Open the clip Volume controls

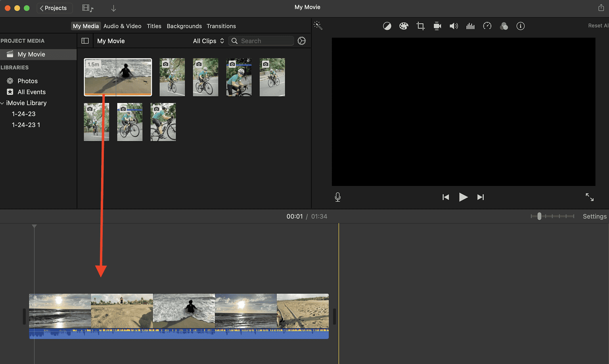454,26
